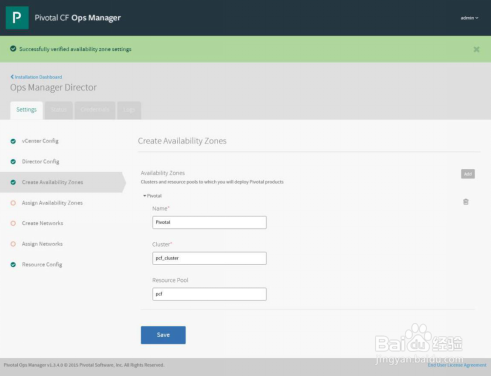Click the Pivotal P logo icon
This screenshot has height=377, width=492.
pos(17,18)
